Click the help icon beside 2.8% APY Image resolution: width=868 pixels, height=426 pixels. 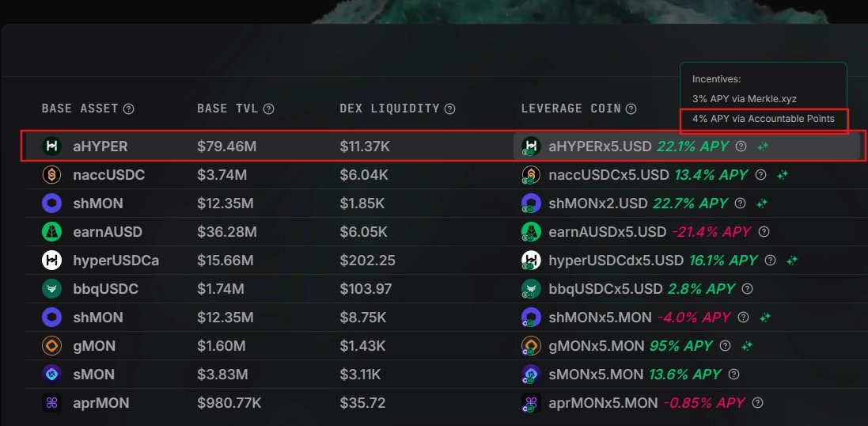tap(747, 288)
